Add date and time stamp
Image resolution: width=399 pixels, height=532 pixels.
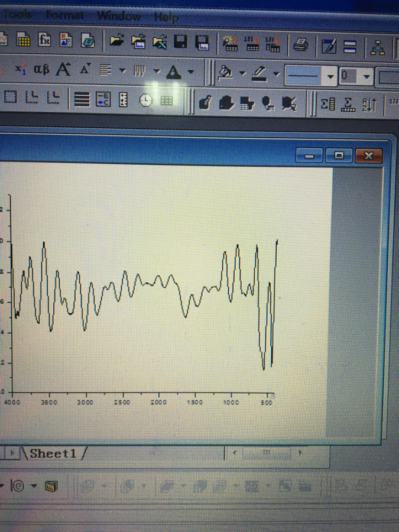[145, 100]
